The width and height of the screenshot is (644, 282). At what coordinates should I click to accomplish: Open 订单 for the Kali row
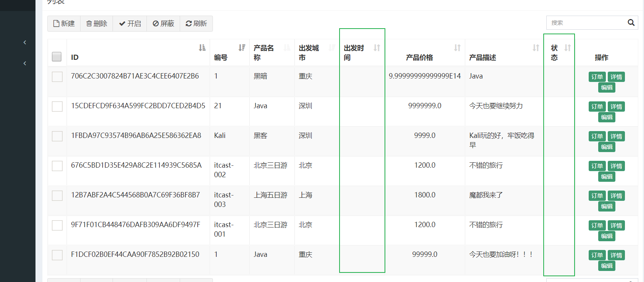click(597, 136)
